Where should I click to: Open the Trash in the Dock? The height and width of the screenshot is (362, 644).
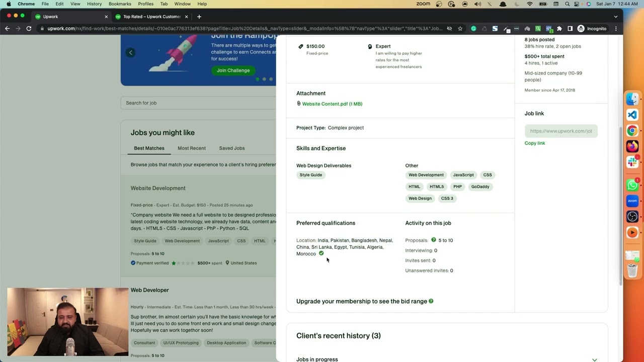[x=632, y=270]
